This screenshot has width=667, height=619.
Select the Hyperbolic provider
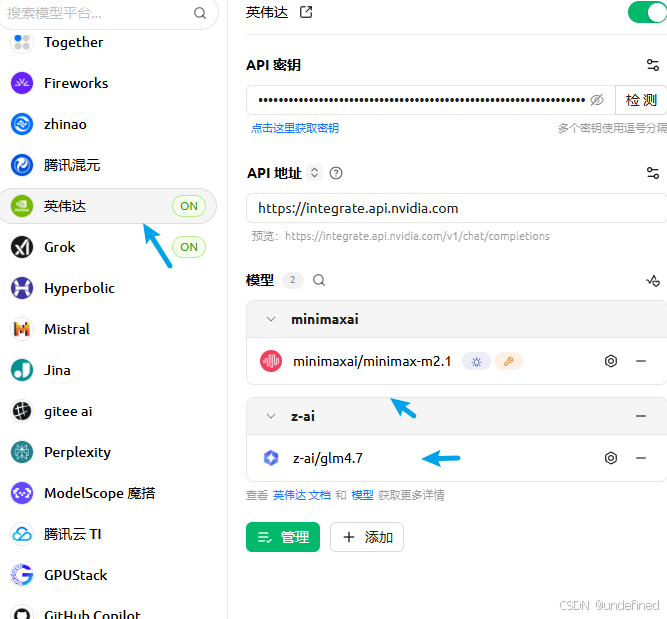pyautogui.click(x=108, y=288)
